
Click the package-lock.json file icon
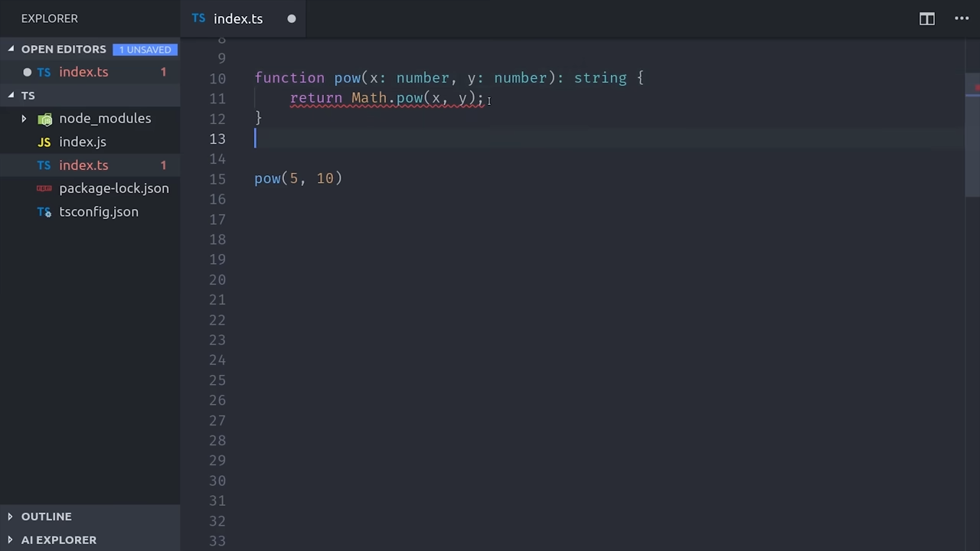(44, 188)
